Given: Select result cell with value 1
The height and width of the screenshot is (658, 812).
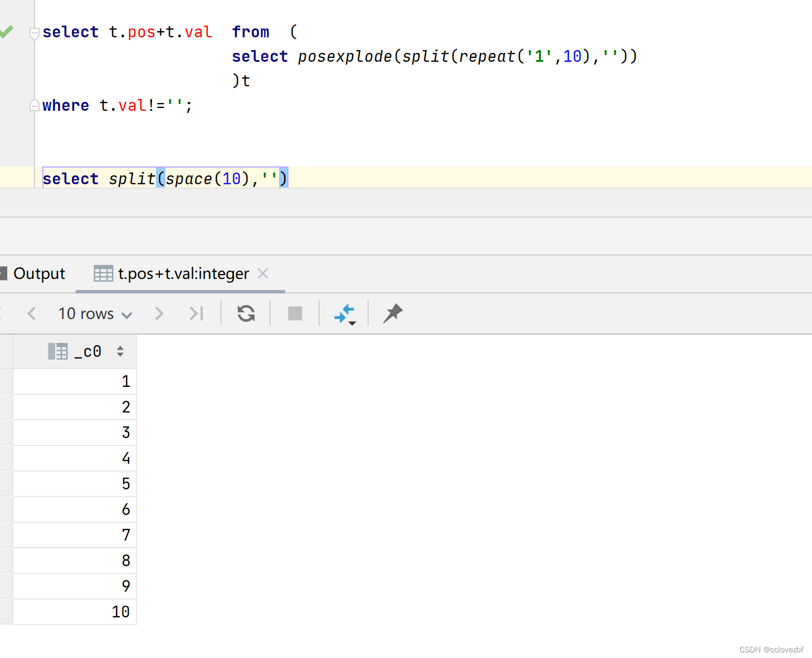Looking at the screenshot, I should click(75, 381).
